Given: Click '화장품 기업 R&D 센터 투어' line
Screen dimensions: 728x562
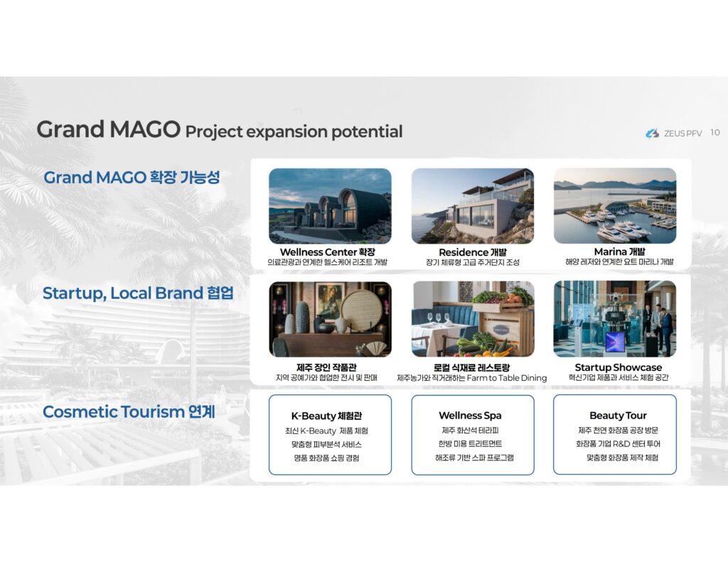Looking at the screenshot, I should 618,443.
